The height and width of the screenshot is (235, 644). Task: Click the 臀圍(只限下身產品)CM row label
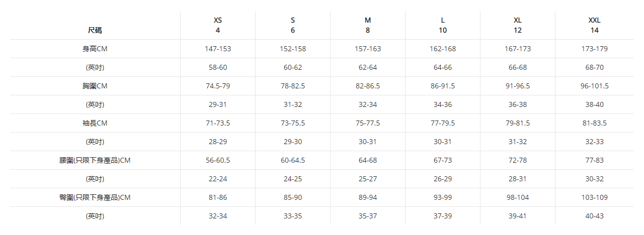(95, 197)
